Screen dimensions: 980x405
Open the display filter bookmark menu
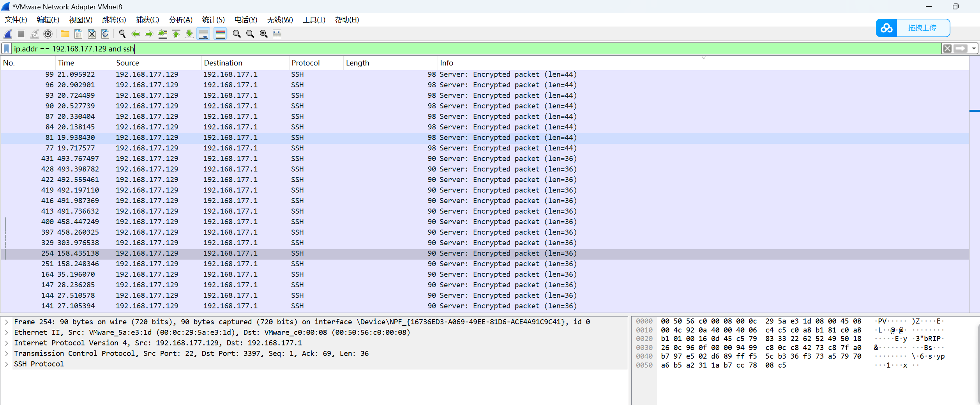click(7, 49)
